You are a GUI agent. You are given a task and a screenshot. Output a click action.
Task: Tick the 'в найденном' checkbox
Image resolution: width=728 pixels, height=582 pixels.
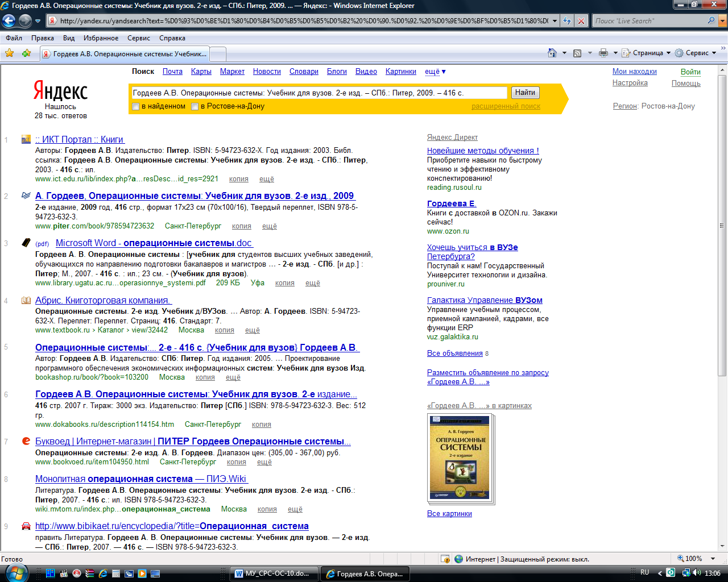click(136, 106)
